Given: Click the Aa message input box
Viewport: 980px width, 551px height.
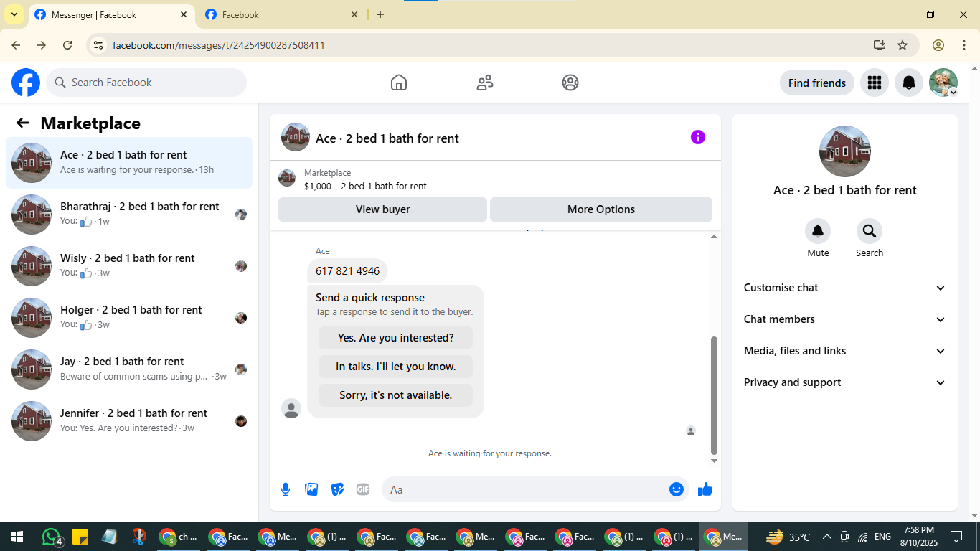Looking at the screenshot, I should pos(525,489).
